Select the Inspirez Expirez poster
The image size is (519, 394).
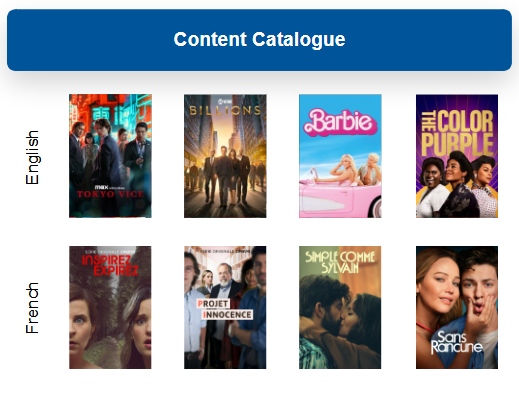[110, 307]
